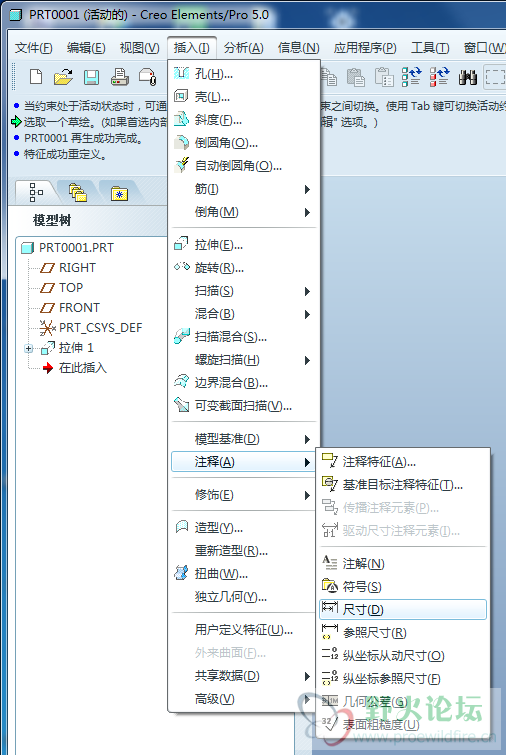Choose 扭曲(W) Warp menu entry
This screenshot has height=755, width=506.
(244, 574)
